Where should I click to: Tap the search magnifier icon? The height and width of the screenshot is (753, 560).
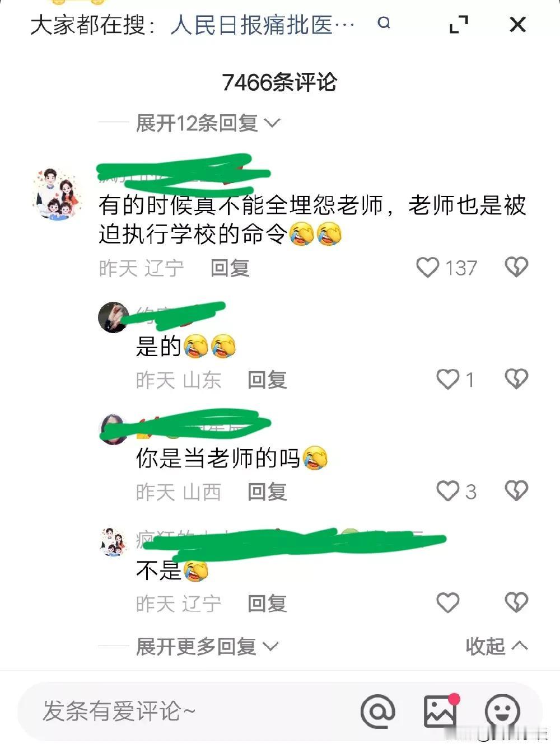(384, 23)
